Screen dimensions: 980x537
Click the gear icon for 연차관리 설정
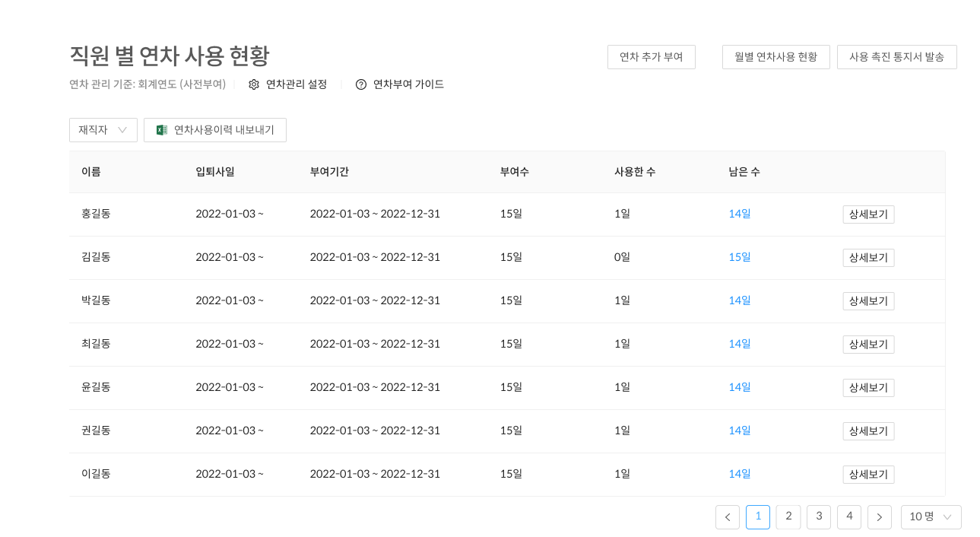pos(254,84)
